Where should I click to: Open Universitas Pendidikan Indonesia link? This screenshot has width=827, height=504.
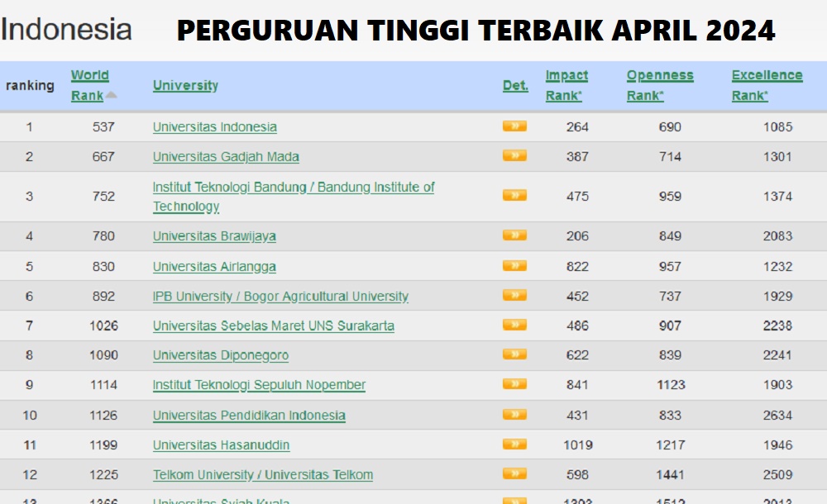[x=249, y=415]
